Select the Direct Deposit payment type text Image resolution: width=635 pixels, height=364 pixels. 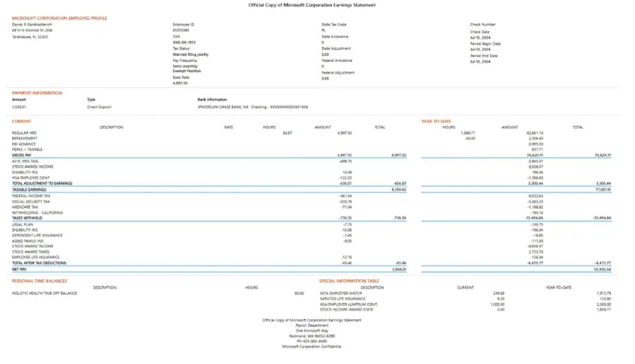pyautogui.click(x=99, y=107)
